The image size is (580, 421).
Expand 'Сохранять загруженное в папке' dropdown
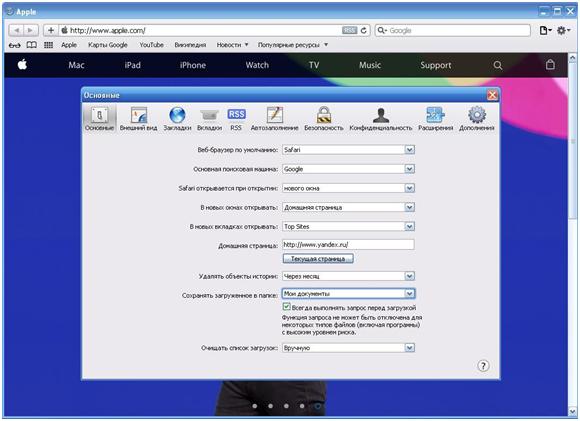[x=348, y=294]
